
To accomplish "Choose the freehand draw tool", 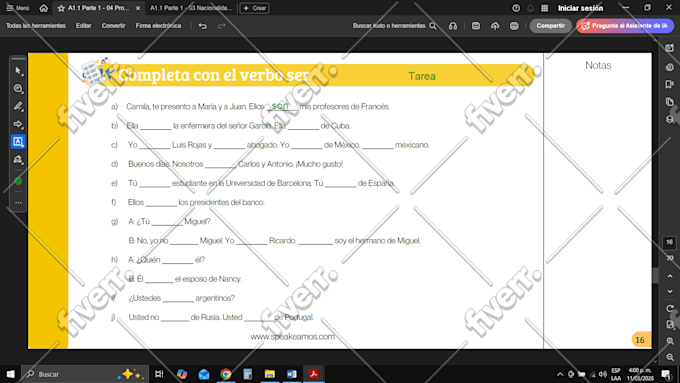I will [18, 124].
